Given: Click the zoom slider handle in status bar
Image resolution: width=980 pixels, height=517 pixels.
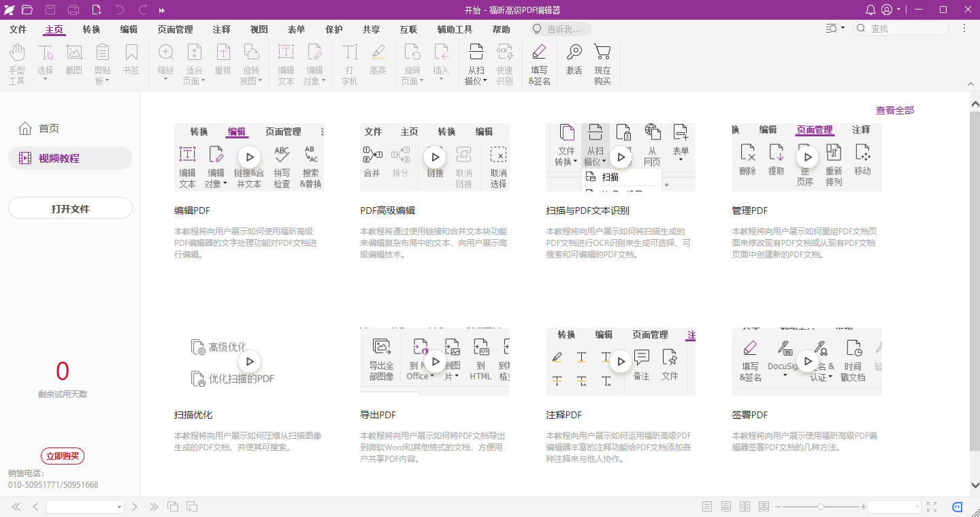Looking at the screenshot, I should point(821,507).
